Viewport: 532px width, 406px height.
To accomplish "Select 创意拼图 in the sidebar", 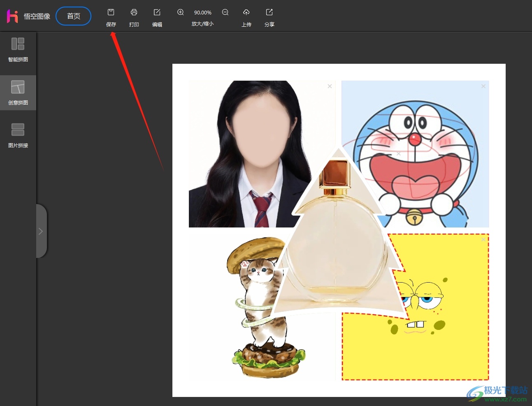I will (x=18, y=93).
